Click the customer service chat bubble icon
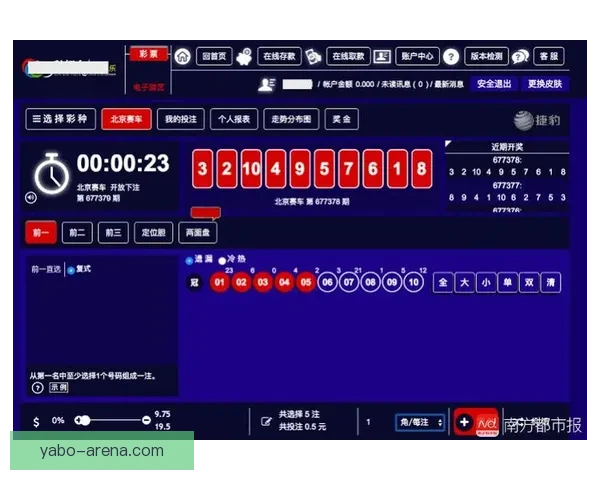This screenshot has height=480, width=600. [x=520, y=57]
